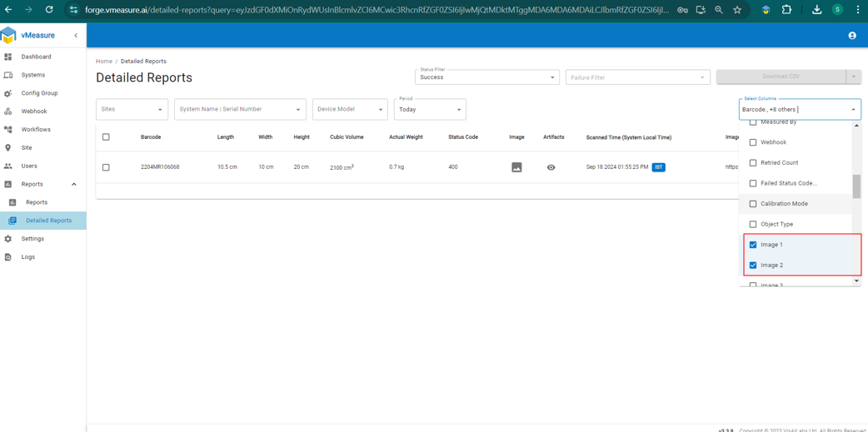Screen dimensions: 868x432
Task: Open the browser downloads icon
Action: pyautogui.click(x=816, y=10)
